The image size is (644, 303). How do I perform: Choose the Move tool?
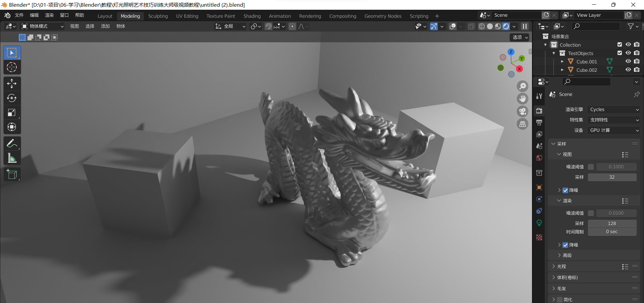[x=12, y=84]
